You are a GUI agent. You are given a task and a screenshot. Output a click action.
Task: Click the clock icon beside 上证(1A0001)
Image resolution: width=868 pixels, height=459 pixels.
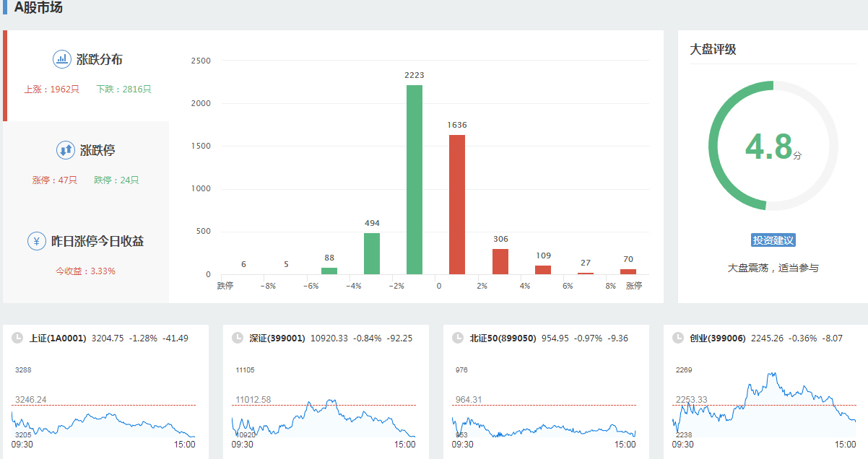click(17, 338)
